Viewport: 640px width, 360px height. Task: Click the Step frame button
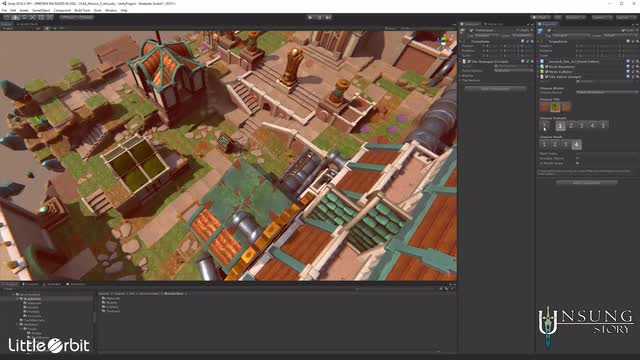coord(328,18)
